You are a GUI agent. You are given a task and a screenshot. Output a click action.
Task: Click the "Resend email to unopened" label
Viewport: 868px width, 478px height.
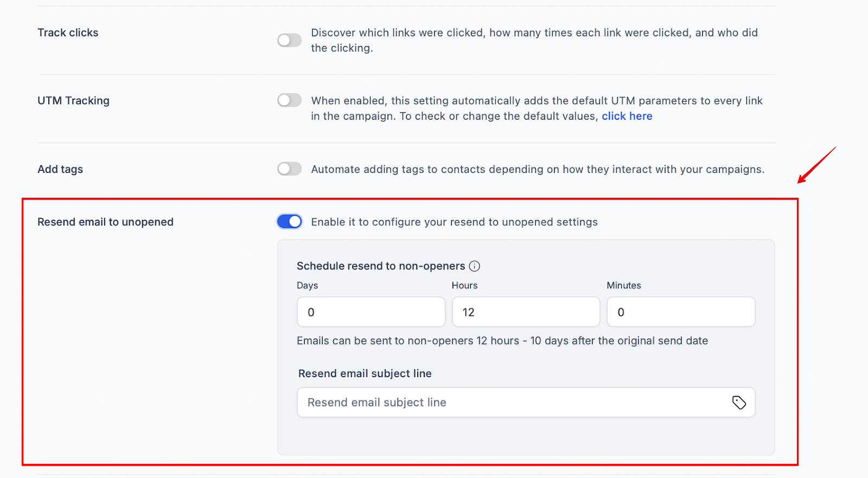pyautogui.click(x=105, y=222)
